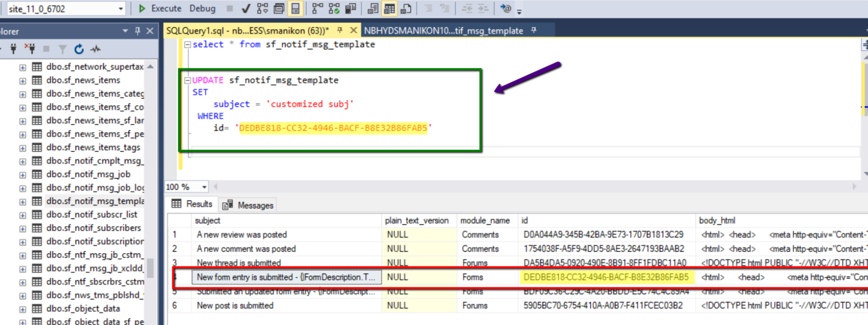Screen dimensions: 868x325
Task: Uncomment the selected lines
Action: pos(444,8)
